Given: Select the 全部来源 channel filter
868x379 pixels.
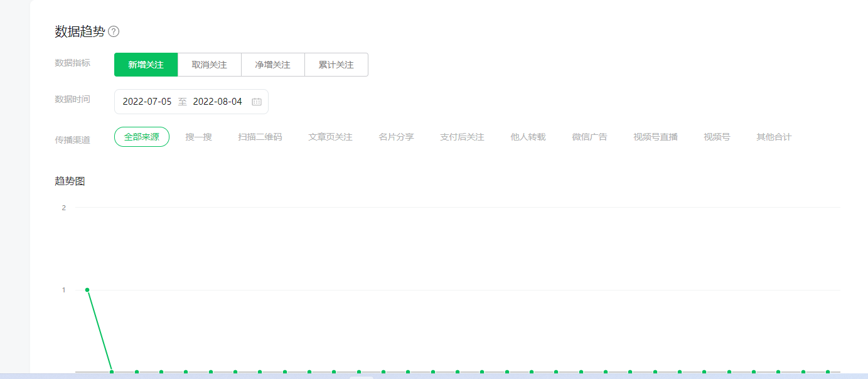Looking at the screenshot, I should tap(142, 137).
